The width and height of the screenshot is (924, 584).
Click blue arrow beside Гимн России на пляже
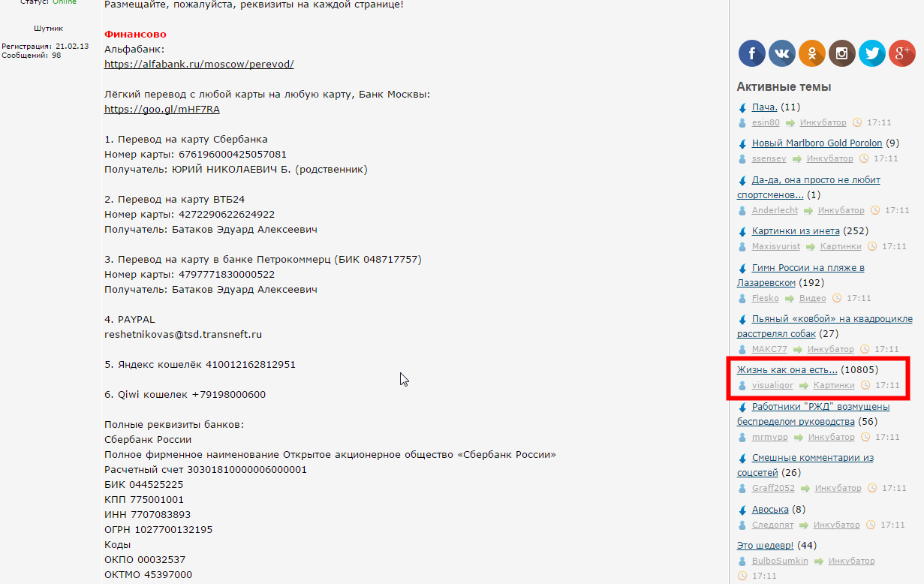[x=742, y=269]
